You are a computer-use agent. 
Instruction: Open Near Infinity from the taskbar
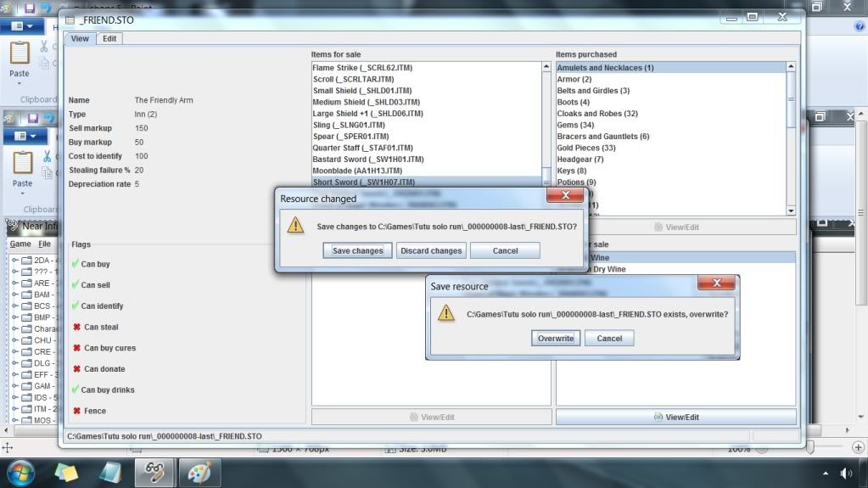pyautogui.click(x=154, y=471)
